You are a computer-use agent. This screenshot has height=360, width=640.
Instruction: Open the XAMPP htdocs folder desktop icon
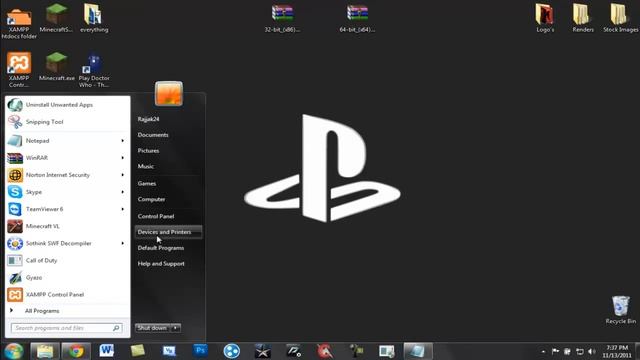click(19, 22)
